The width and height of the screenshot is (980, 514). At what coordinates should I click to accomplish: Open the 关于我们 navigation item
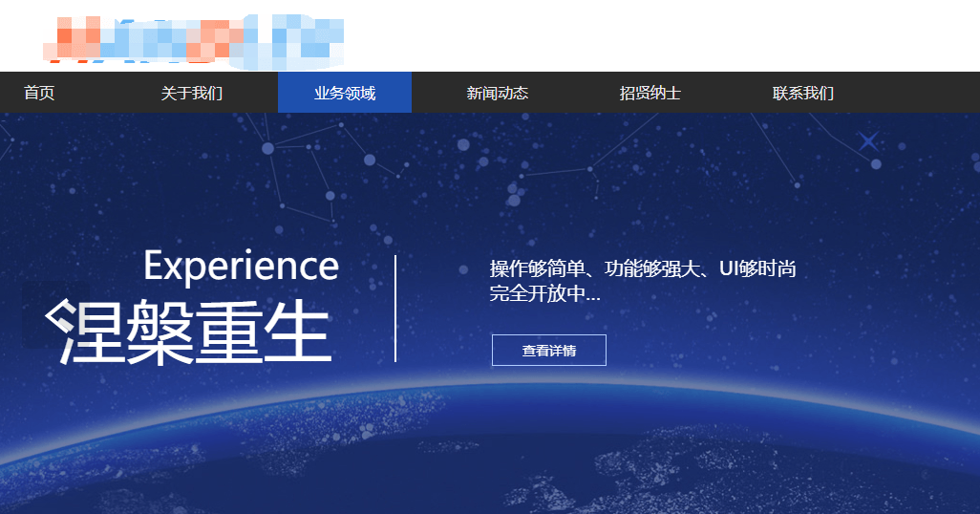(x=192, y=93)
